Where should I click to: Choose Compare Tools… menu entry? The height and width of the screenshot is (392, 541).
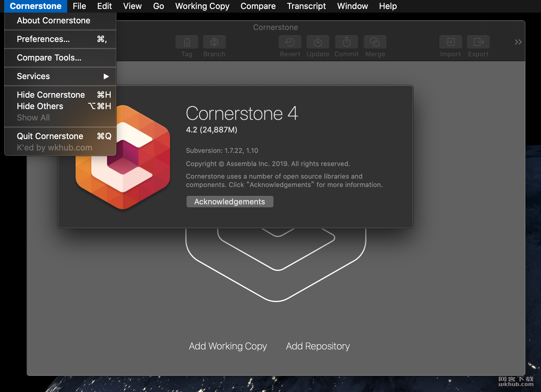pos(60,58)
